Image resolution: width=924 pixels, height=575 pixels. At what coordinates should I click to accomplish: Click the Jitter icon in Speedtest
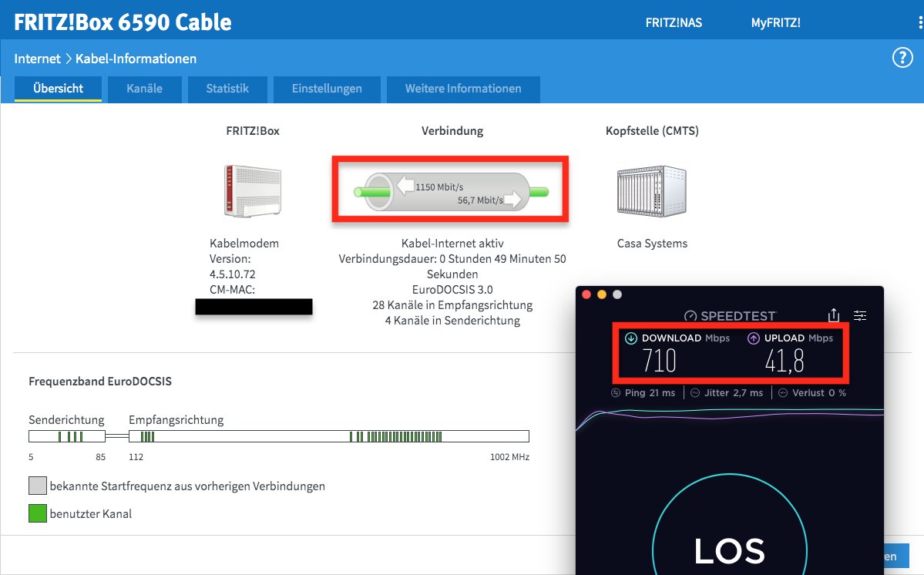(695, 393)
